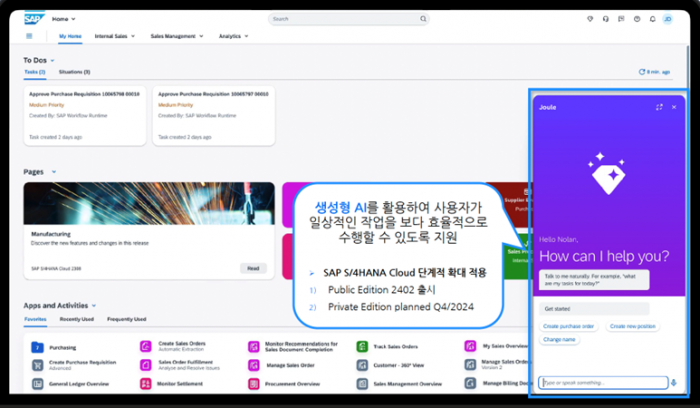
Task: Open Sales Order Fulfillment app icon
Action: 146,365
